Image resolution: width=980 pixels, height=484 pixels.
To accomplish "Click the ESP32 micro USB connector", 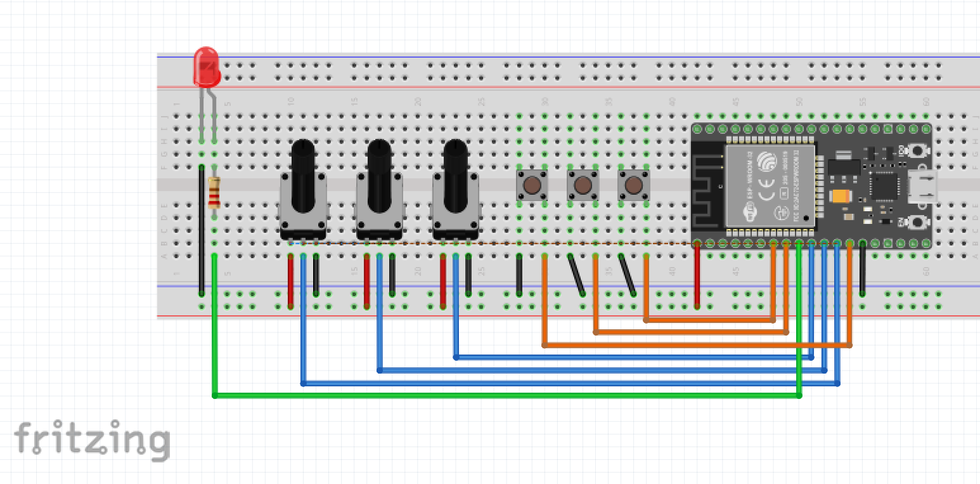I will [x=922, y=186].
